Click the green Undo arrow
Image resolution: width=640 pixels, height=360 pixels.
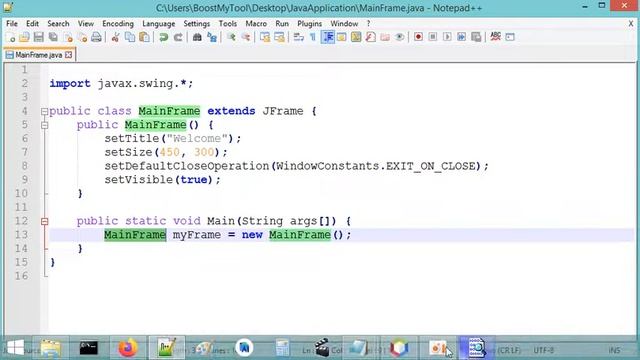[164, 37]
